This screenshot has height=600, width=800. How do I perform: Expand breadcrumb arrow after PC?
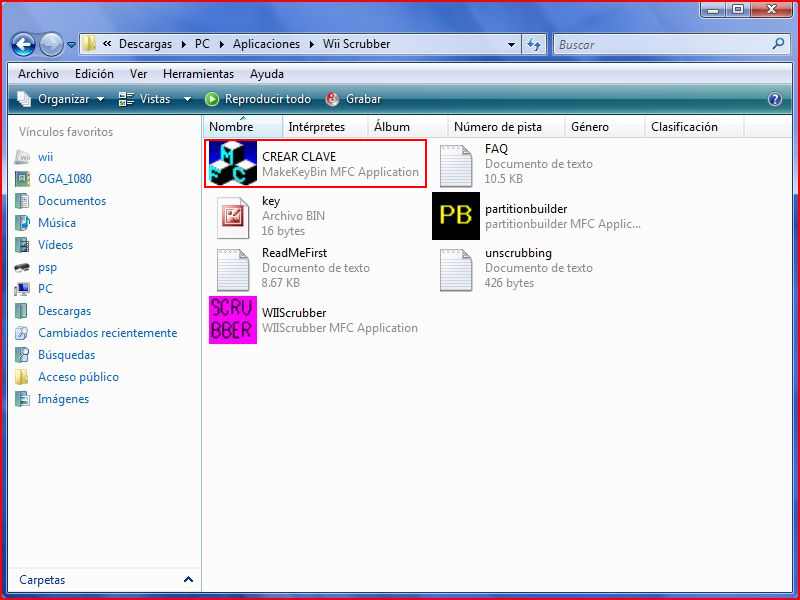point(221,44)
